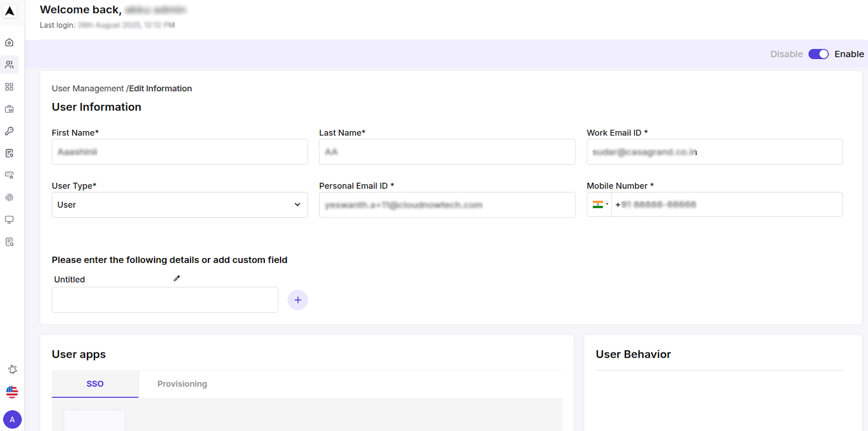
Task: Click the briefcase icon in sidebar
Action: coord(9,109)
